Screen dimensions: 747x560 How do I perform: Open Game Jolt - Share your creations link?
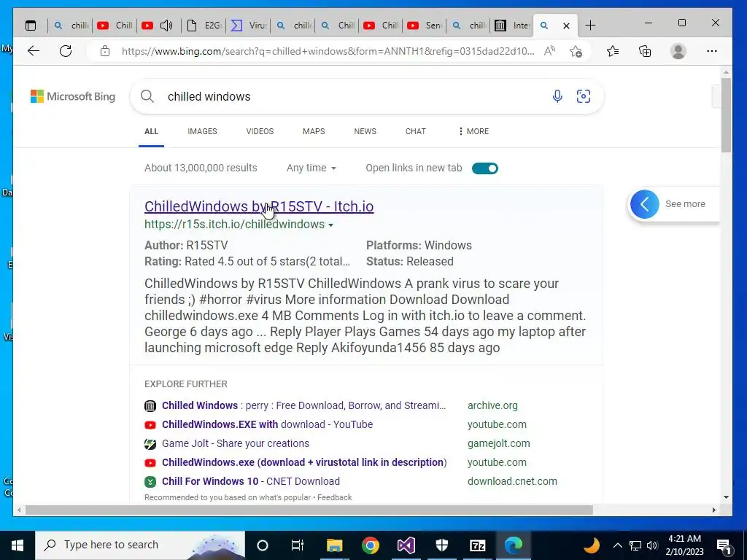[x=236, y=444]
